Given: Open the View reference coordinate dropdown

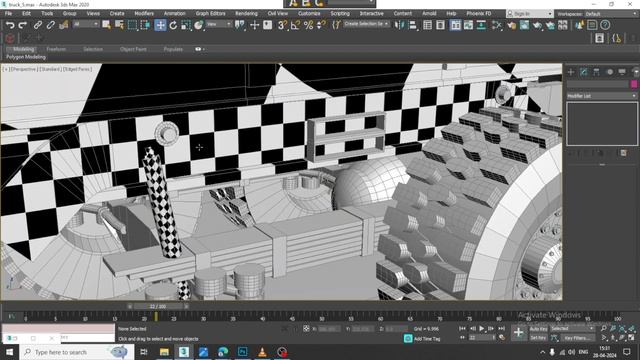Looking at the screenshot, I should click(x=219, y=24).
